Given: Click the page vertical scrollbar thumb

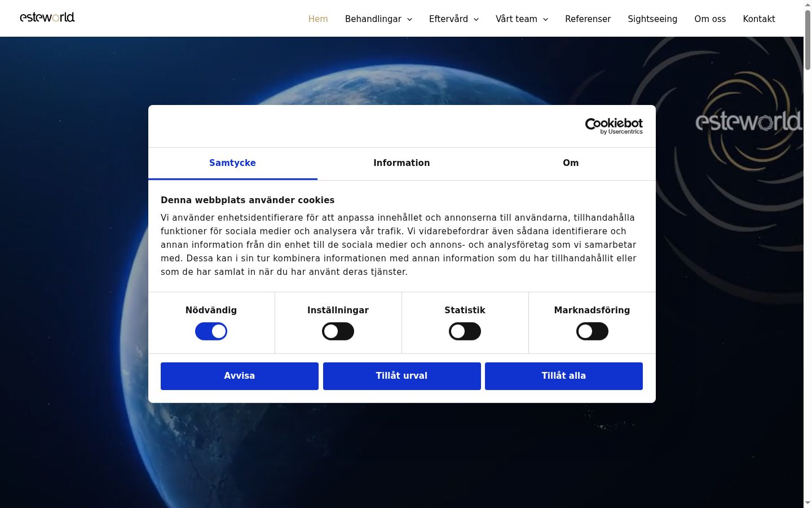Looking at the screenshot, I should coord(807,40).
